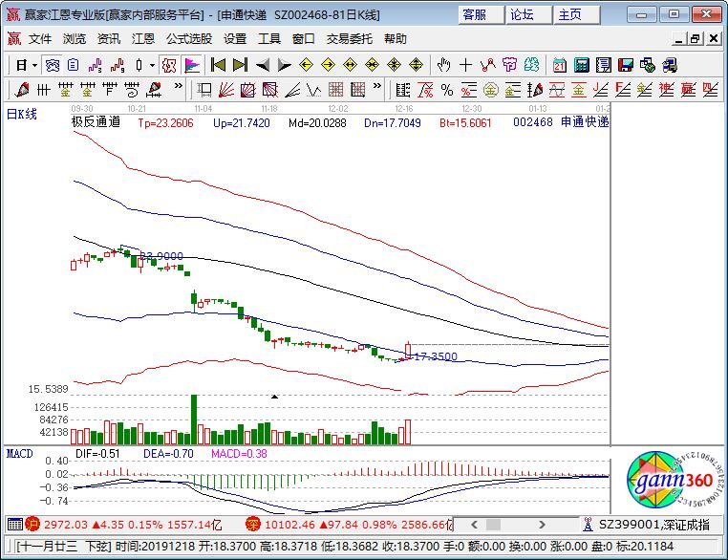Click yellow diamond right-arrow icon
The height and width of the screenshot is (560, 728).
(x=329, y=65)
